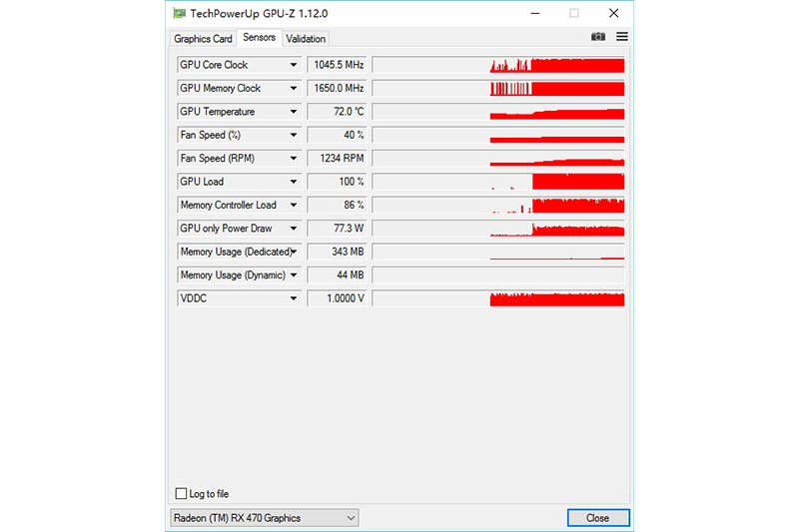
Task: Click the 1045.5 MHz core clock value
Action: coord(337,65)
